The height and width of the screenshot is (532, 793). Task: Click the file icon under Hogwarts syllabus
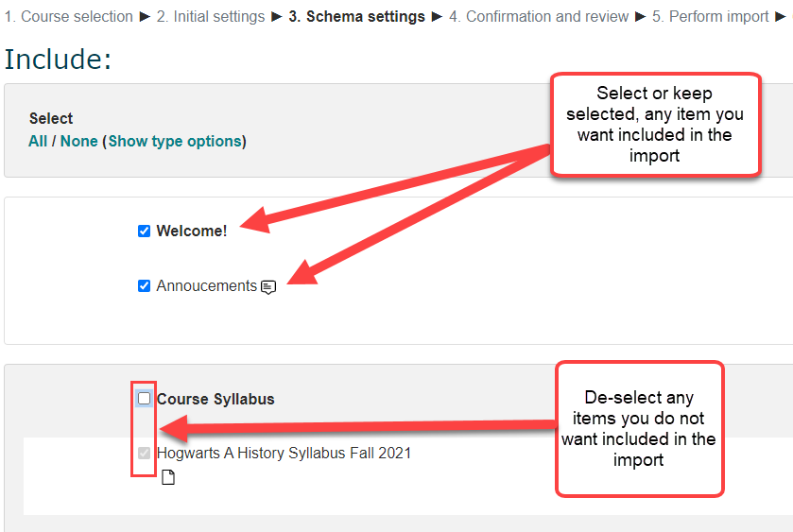pyautogui.click(x=168, y=478)
